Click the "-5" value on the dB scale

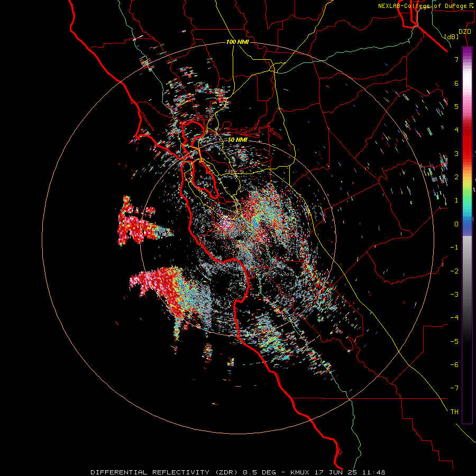[454, 342]
